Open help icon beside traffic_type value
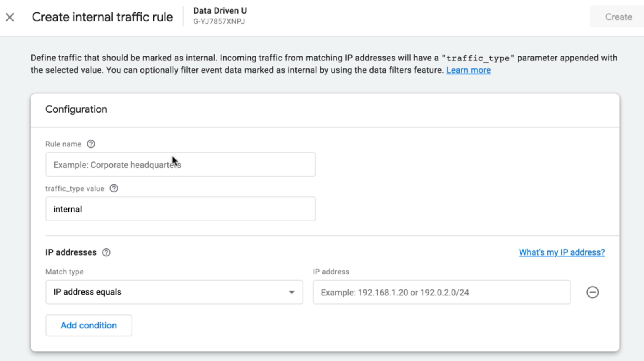The image size is (644, 361). point(114,188)
